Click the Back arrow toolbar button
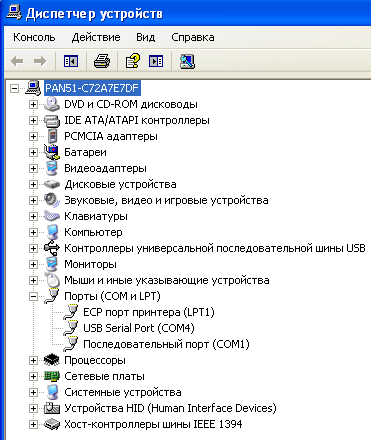371x440 pixels. point(17,61)
